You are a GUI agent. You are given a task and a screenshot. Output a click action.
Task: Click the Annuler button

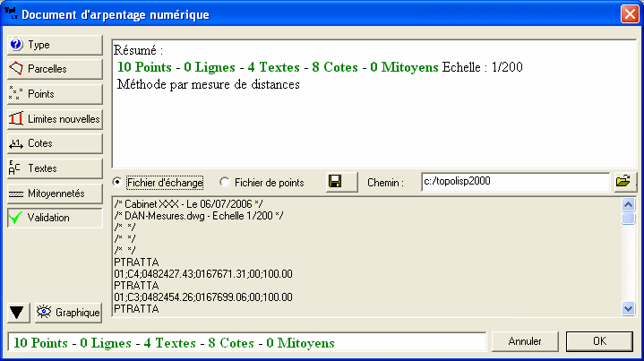pyautogui.click(x=525, y=342)
